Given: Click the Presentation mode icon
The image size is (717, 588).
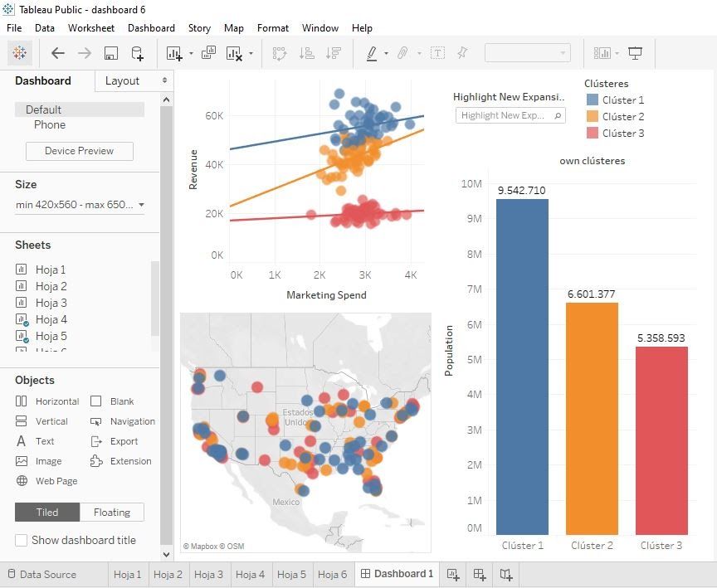Looking at the screenshot, I should [636, 53].
